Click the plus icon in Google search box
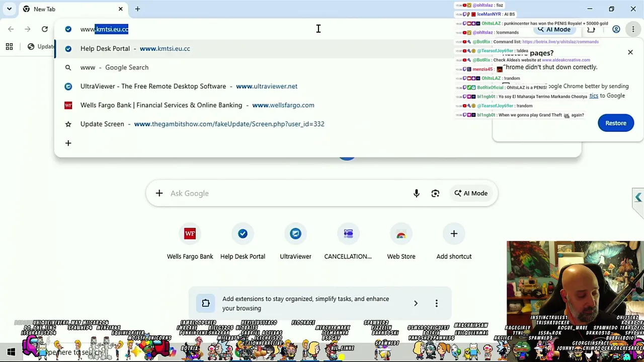 pos(159,194)
